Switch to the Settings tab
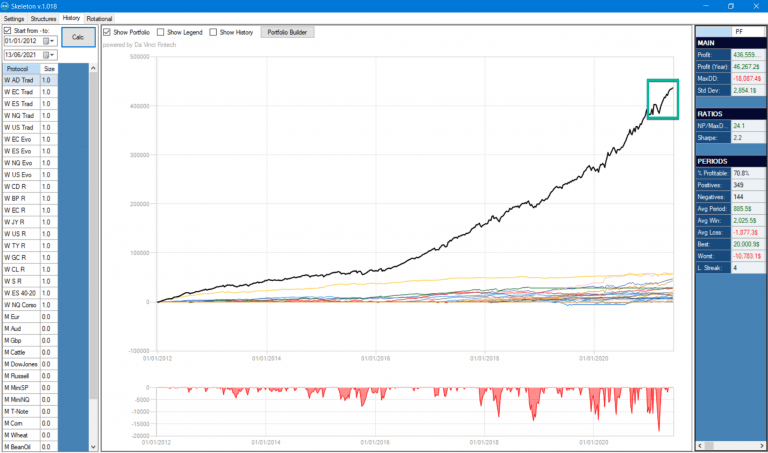The image size is (768, 453). click(x=14, y=18)
